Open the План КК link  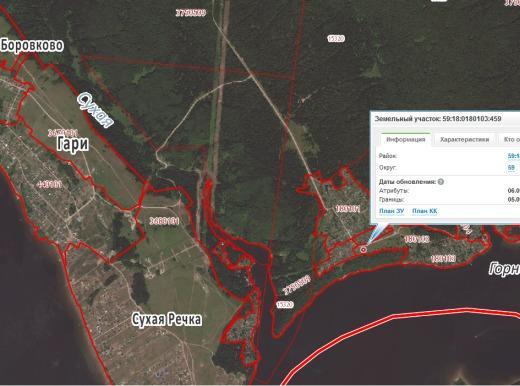point(425,211)
